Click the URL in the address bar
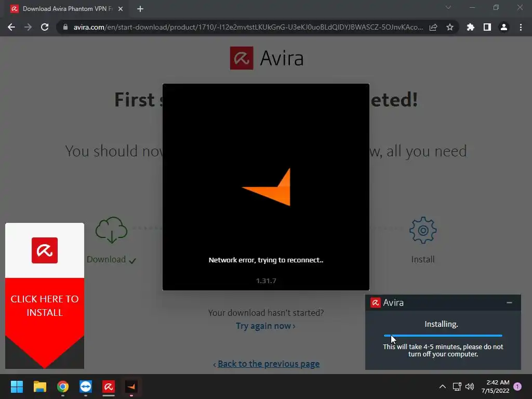The height and width of the screenshot is (399, 532). tap(248, 27)
